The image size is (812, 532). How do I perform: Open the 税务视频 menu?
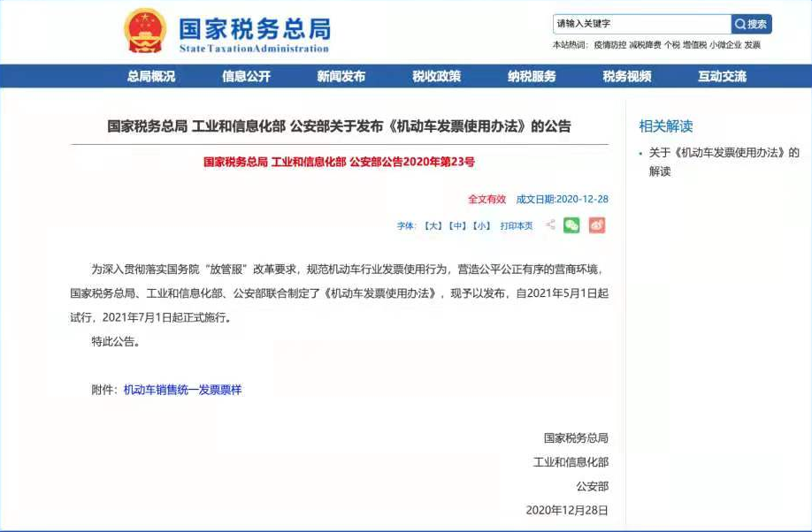click(x=627, y=77)
